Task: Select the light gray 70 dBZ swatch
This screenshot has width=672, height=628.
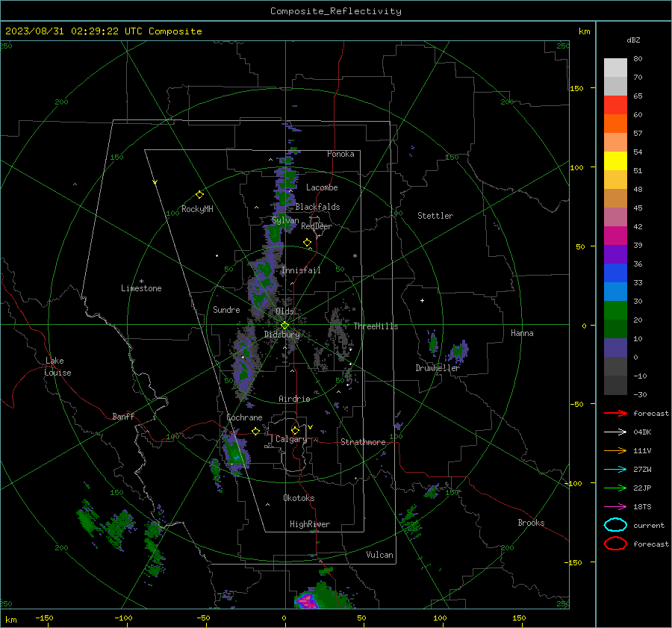Action: 615,68
